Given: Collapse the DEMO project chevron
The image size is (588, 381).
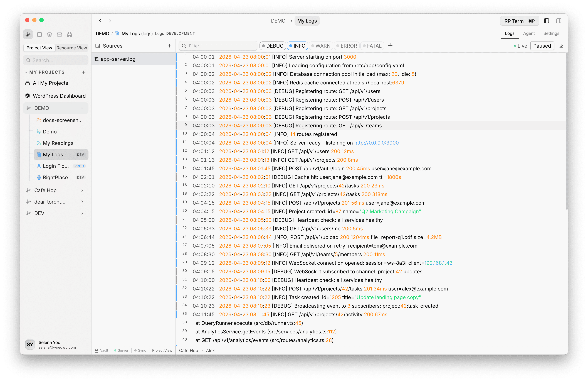Looking at the screenshot, I should pos(82,108).
